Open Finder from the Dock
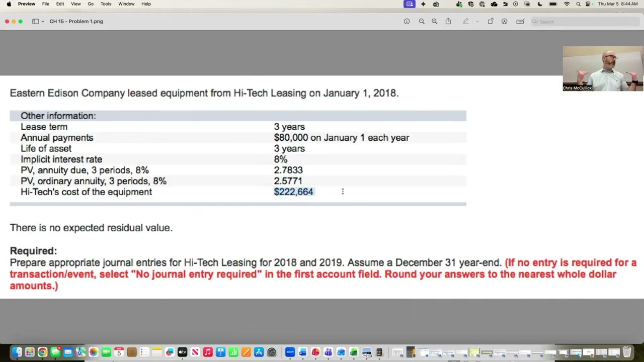This screenshot has height=362, width=644. (17, 352)
